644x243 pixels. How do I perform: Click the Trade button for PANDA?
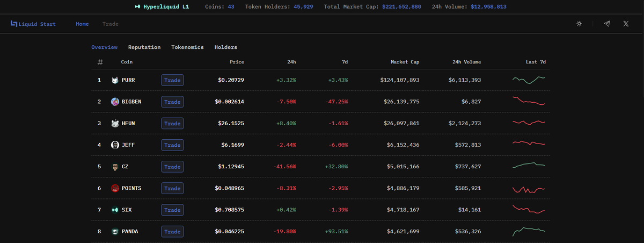172,232
